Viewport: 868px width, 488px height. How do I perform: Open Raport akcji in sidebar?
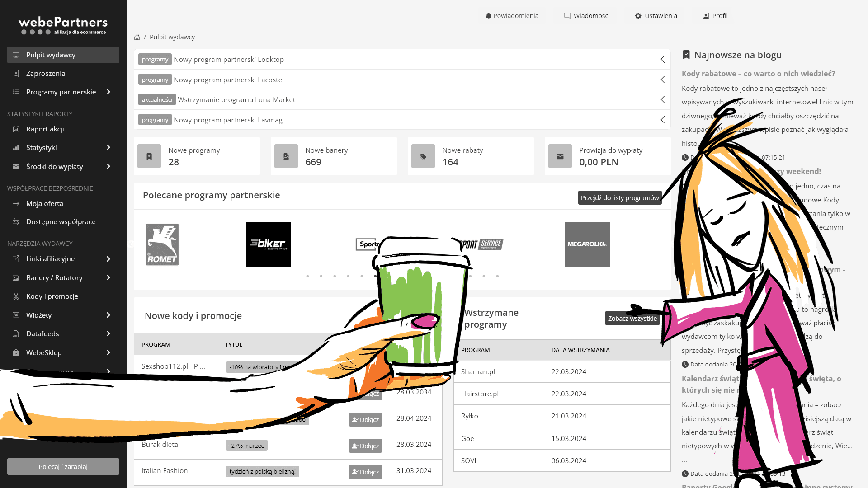(x=45, y=129)
